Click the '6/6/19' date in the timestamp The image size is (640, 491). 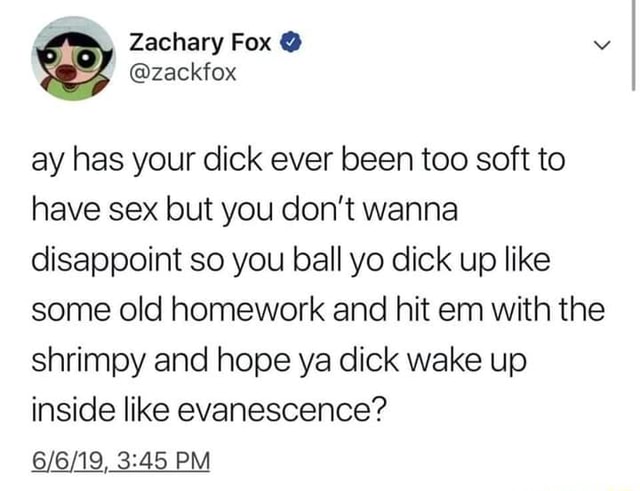coord(67,460)
